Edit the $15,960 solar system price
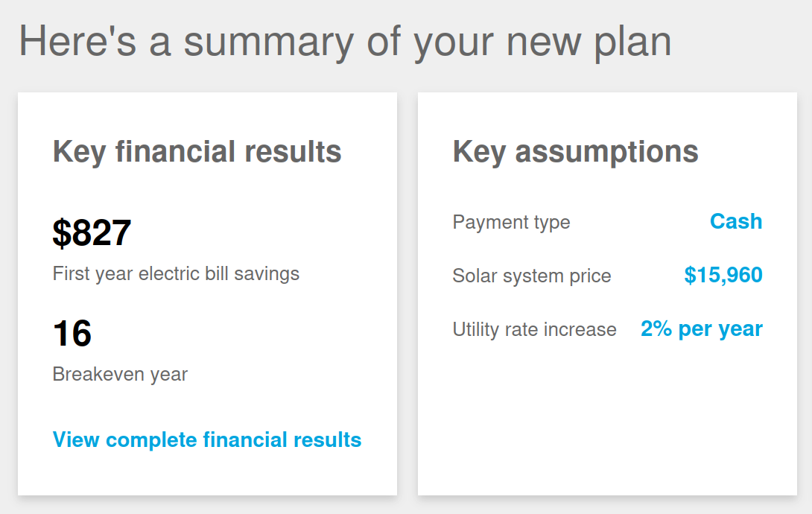This screenshot has width=812, height=514. point(723,275)
